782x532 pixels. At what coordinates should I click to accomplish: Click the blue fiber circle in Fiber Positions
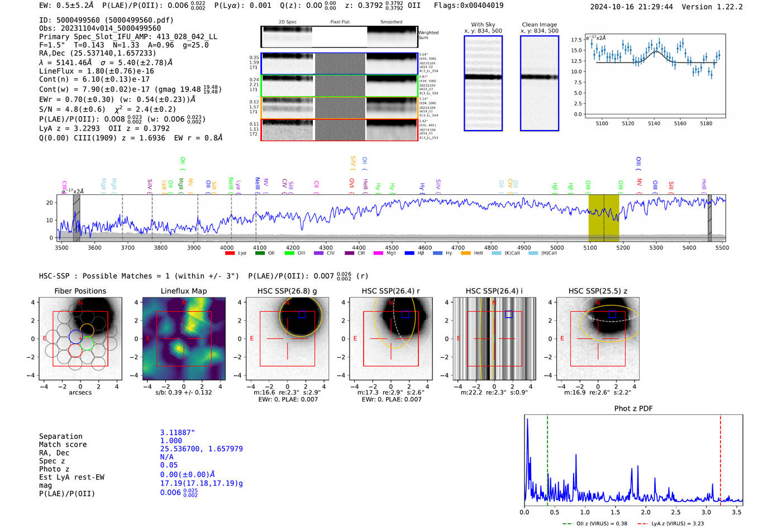point(75,337)
